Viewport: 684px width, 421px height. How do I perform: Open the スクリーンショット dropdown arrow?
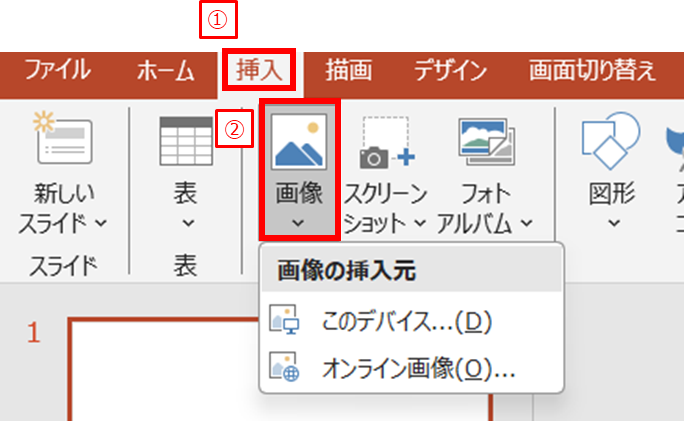pos(420,222)
